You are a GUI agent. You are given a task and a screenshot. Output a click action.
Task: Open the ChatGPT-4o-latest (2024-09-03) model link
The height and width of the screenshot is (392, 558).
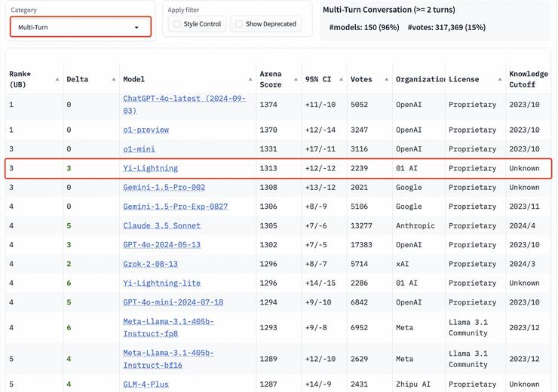184,105
